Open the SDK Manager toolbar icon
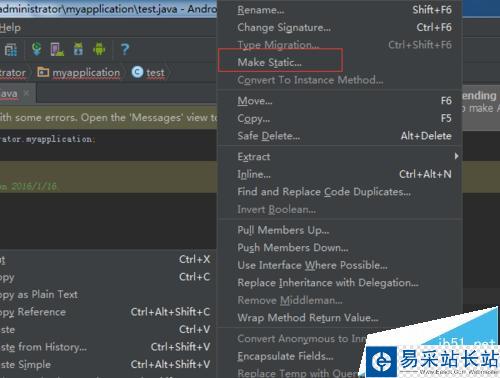This screenshot has height=378, width=500. (x=78, y=49)
